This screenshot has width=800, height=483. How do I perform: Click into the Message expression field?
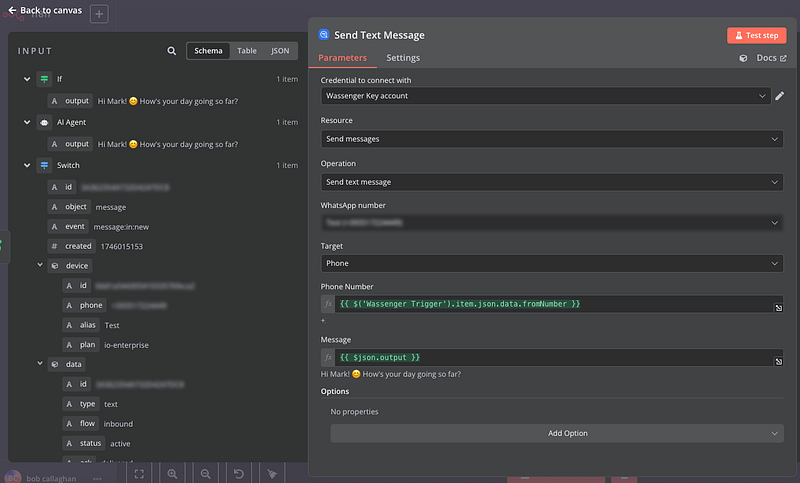point(550,357)
